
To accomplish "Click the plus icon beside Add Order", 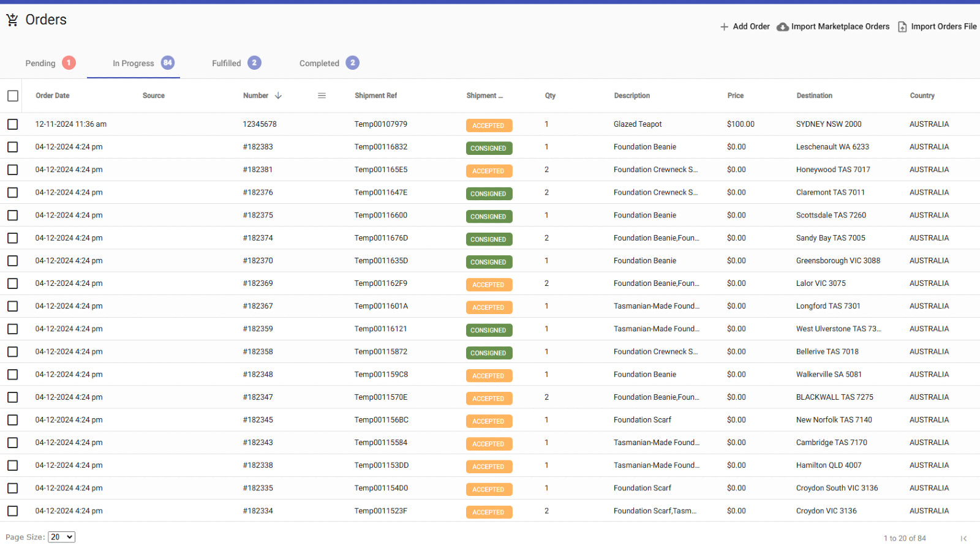I will click(724, 27).
